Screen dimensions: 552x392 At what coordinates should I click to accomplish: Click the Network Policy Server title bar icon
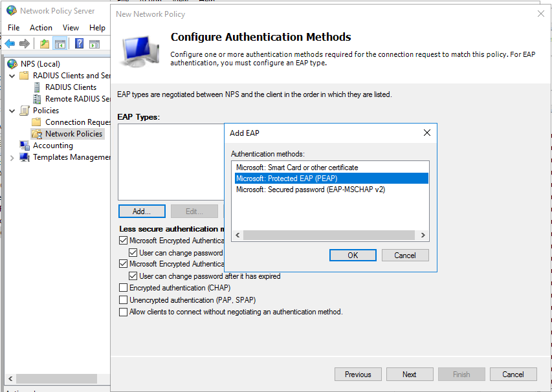coord(11,10)
